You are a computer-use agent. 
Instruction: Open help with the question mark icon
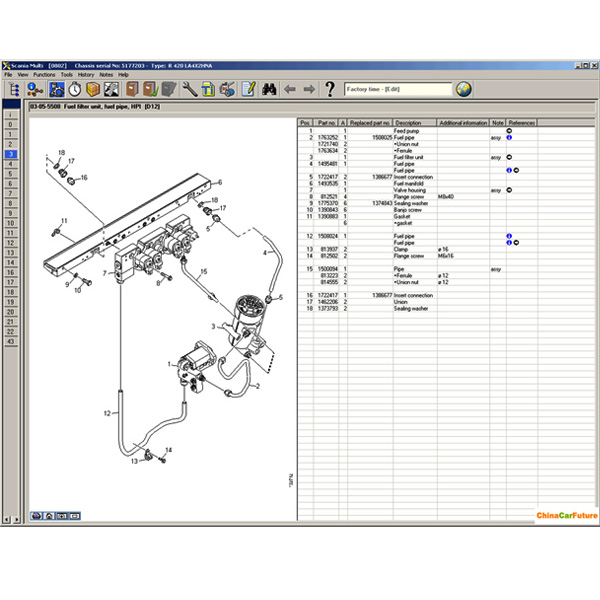[x=330, y=89]
